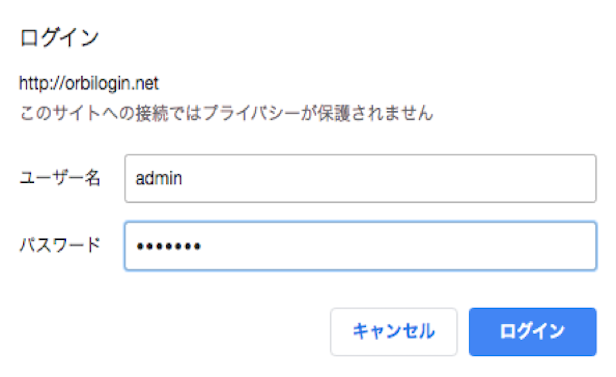This screenshot has width=616, height=377.
Task: Place cursor on the masked password dots
Action: (169, 246)
